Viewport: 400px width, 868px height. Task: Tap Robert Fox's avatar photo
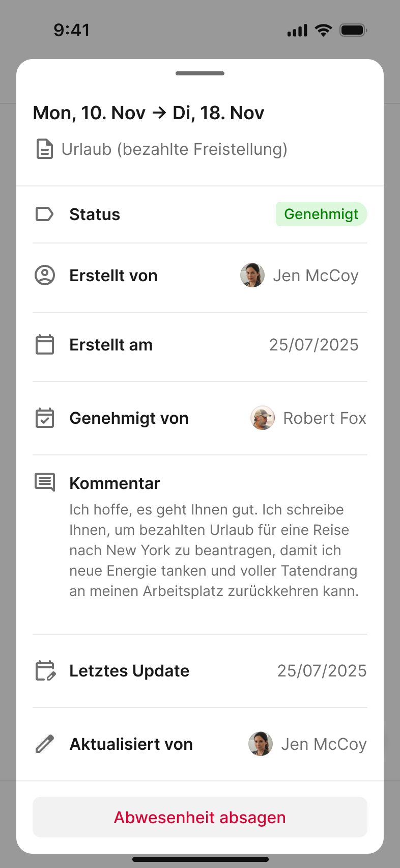click(263, 418)
